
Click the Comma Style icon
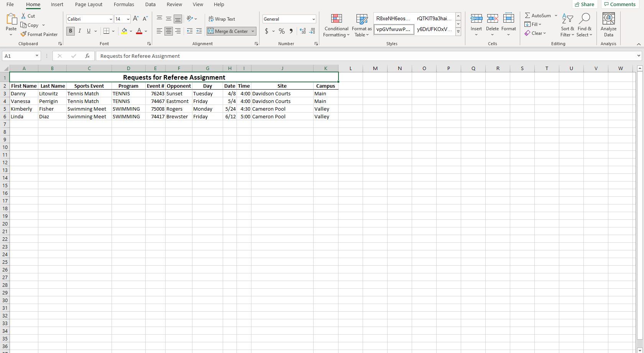pos(291,31)
